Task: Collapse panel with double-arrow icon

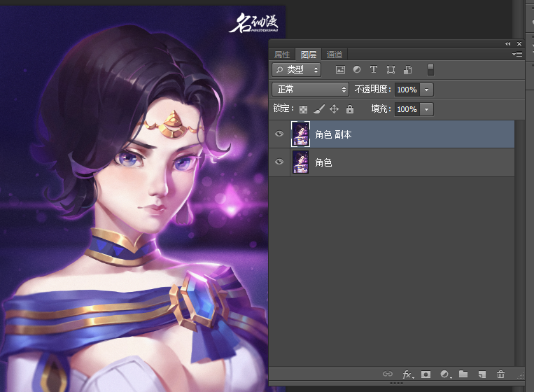Action: 508,43
